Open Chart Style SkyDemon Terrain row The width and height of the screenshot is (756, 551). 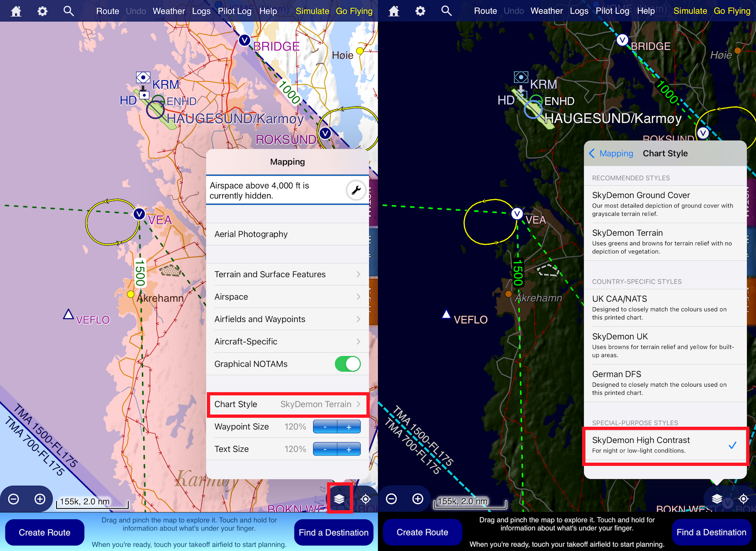288,404
